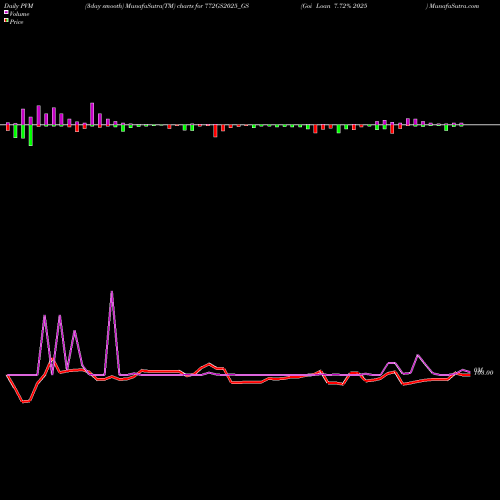Image resolution: width=500 pixels, height=500 pixels.
Task: Select the Goi Loan 7.72% 2025 label
Action: pyautogui.click(x=334, y=6)
